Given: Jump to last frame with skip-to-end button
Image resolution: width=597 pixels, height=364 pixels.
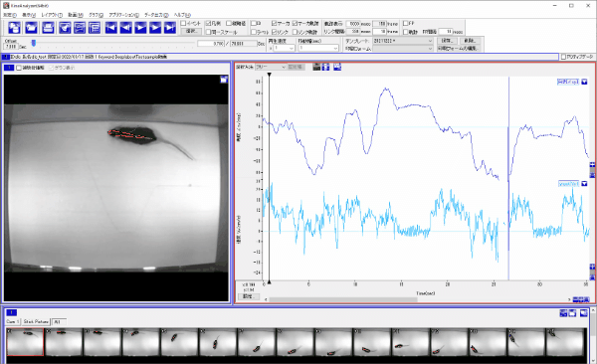Looking at the screenshot, I should 170,28.
